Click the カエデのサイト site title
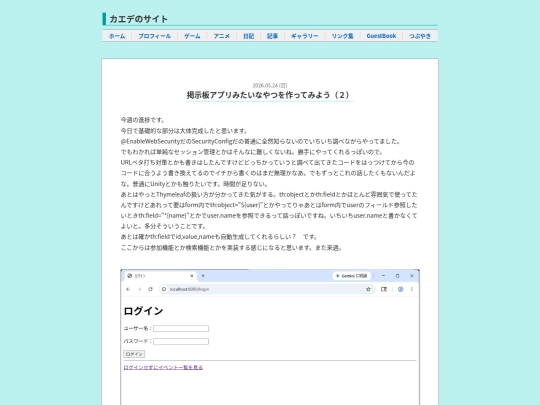Screen dimensions: 540x405 tap(138, 19)
